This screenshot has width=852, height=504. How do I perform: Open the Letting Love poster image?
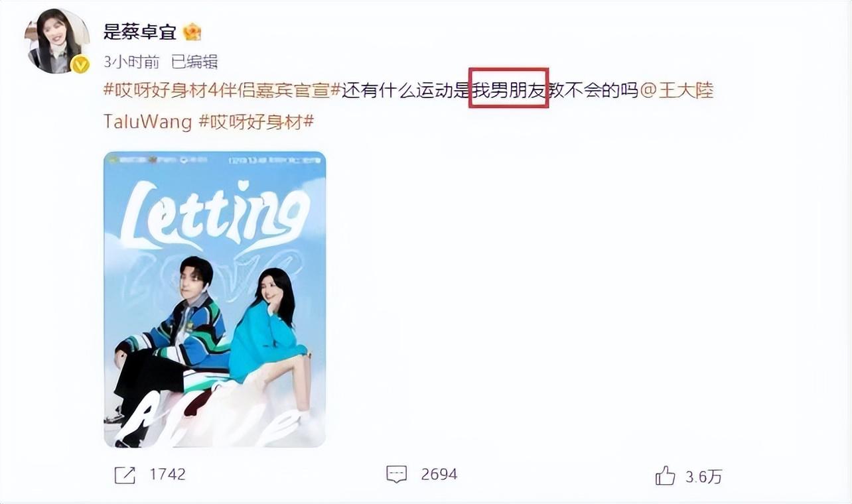(x=214, y=300)
